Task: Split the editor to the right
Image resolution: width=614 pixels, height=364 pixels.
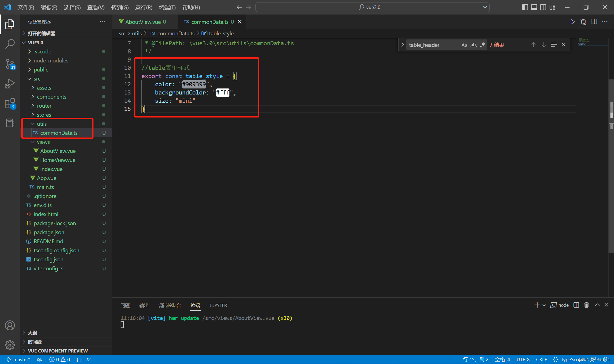Action: [594, 22]
